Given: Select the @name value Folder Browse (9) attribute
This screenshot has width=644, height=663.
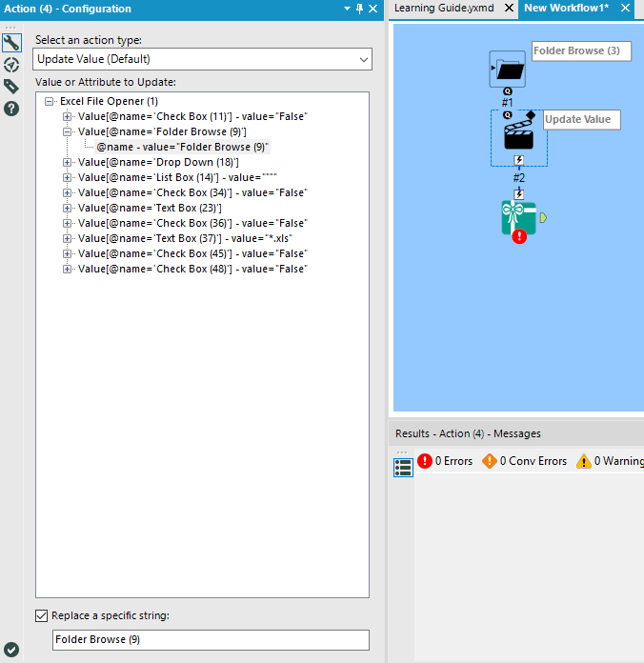Looking at the screenshot, I should click(x=182, y=147).
